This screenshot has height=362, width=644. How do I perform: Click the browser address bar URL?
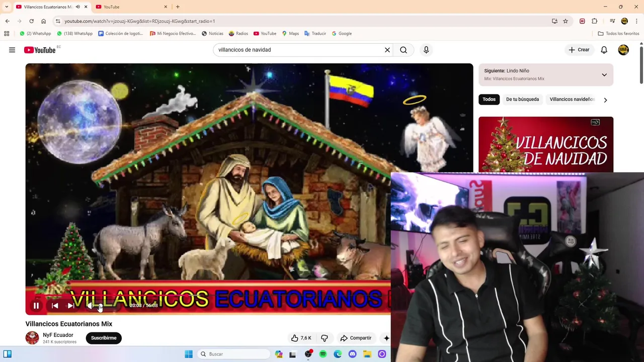(x=139, y=21)
